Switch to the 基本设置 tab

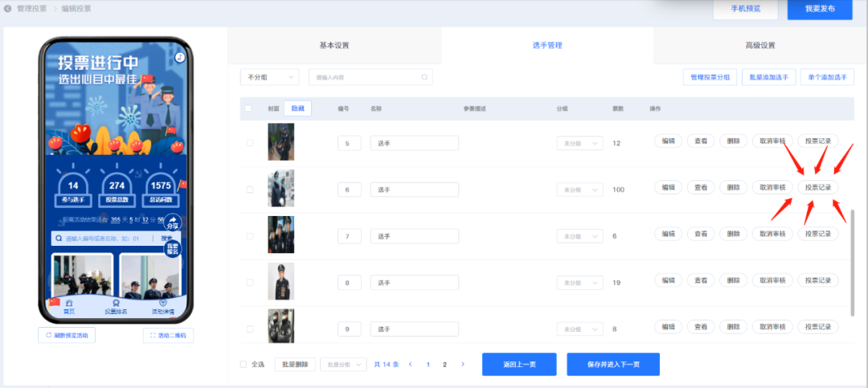coord(334,45)
